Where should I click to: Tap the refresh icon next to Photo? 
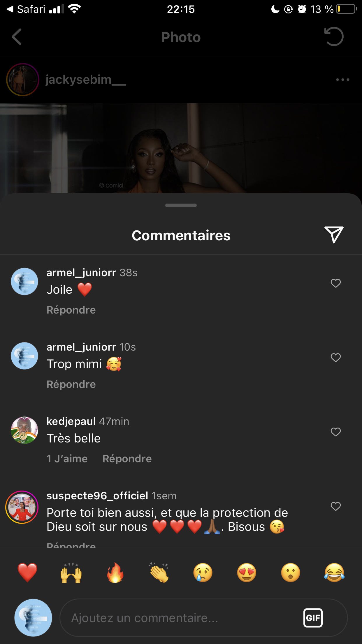[x=334, y=37]
